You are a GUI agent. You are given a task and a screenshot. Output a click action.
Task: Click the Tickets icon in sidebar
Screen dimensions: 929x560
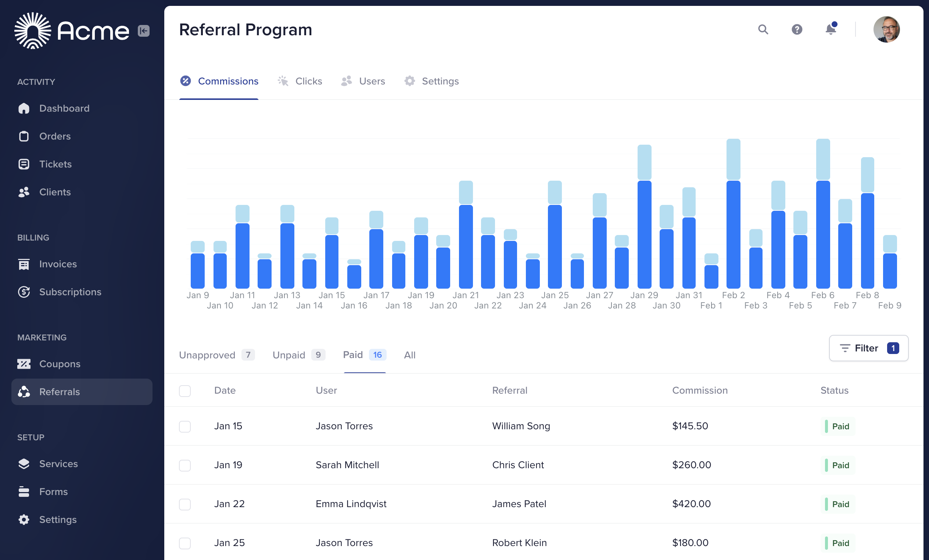click(24, 164)
